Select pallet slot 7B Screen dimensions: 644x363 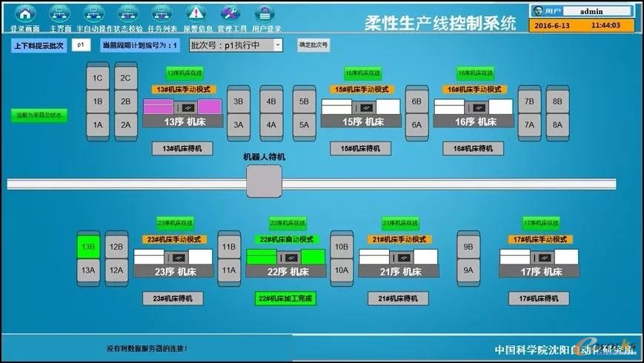529,101
